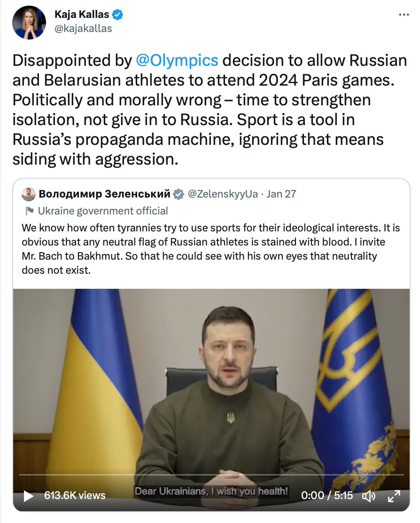Viewport: 420px width, 523px height.
Task: Open the @ZelenskyyUa handle link
Action: (223, 194)
